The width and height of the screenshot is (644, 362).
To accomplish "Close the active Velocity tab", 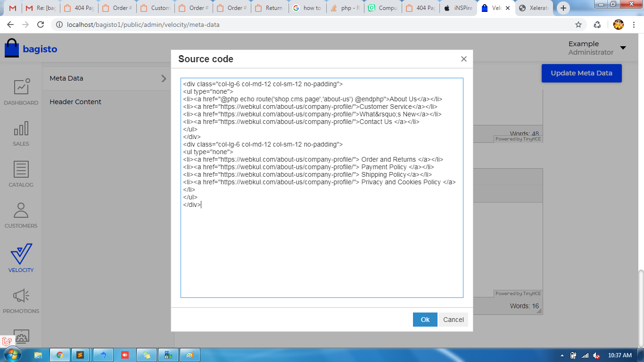I will pos(507,8).
